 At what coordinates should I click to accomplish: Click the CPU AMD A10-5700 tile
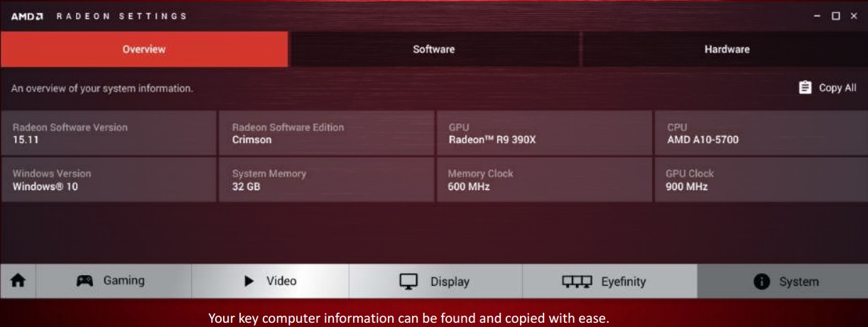759,133
